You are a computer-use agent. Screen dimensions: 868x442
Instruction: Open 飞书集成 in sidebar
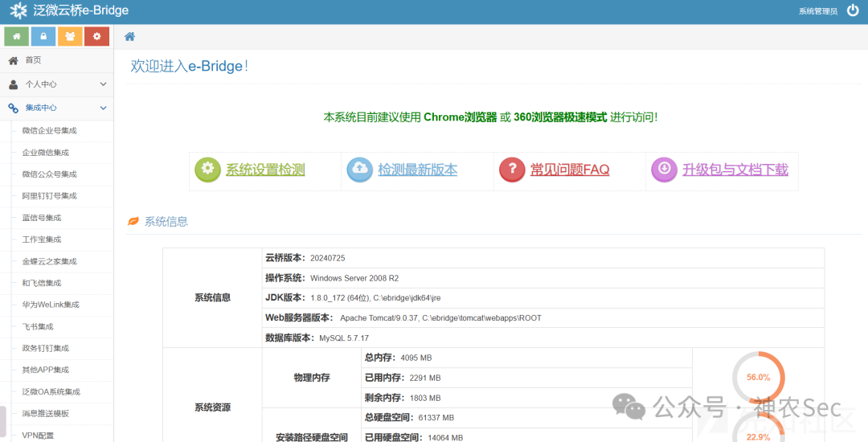pos(38,326)
